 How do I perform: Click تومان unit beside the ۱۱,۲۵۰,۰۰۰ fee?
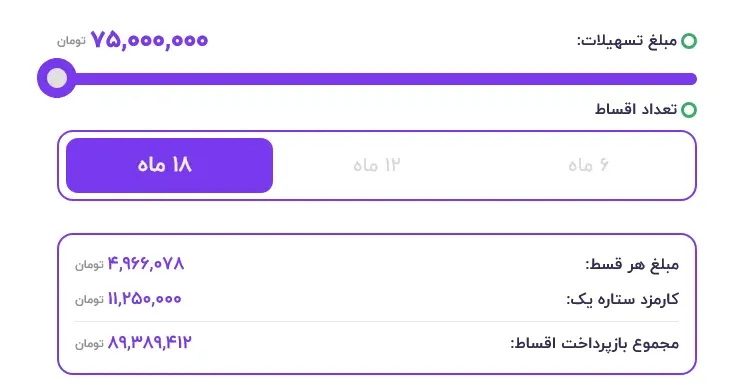pyautogui.click(x=89, y=300)
